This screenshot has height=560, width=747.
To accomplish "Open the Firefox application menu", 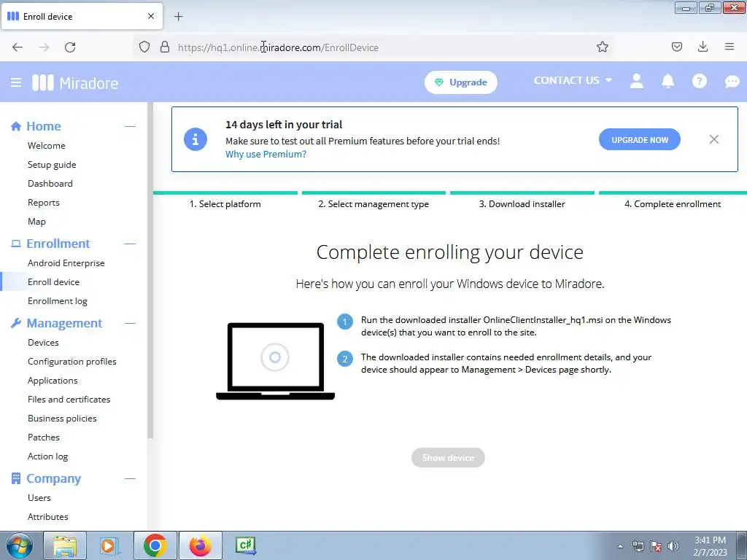I will point(729,47).
